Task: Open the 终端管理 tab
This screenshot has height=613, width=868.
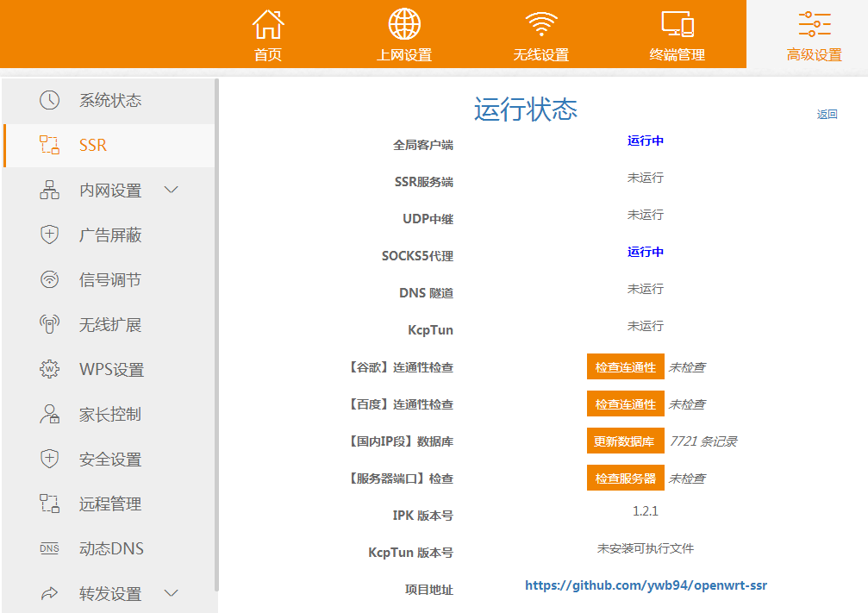Action: [676, 34]
